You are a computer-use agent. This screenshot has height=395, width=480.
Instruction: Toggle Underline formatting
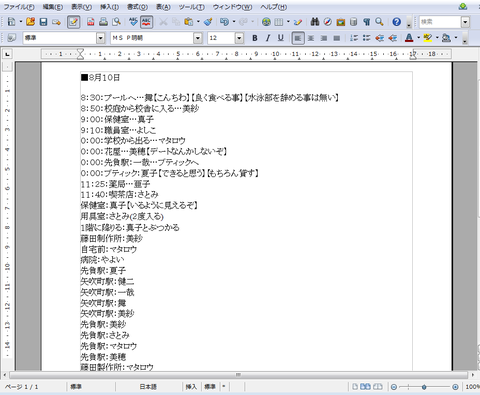(x=281, y=38)
